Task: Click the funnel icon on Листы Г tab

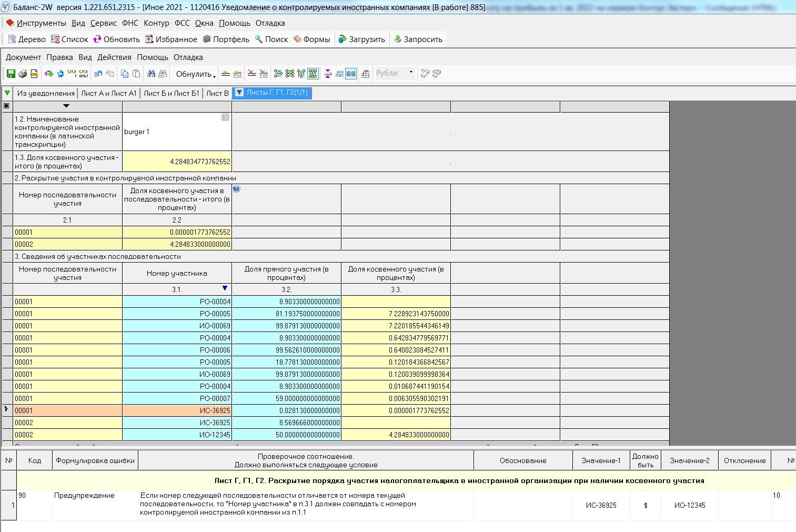Action: pos(239,93)
